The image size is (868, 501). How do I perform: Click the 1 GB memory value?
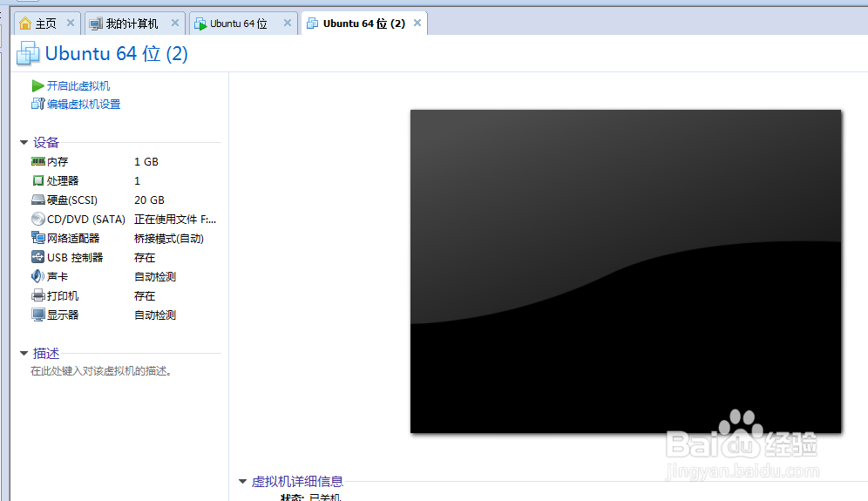coord(146,162)
